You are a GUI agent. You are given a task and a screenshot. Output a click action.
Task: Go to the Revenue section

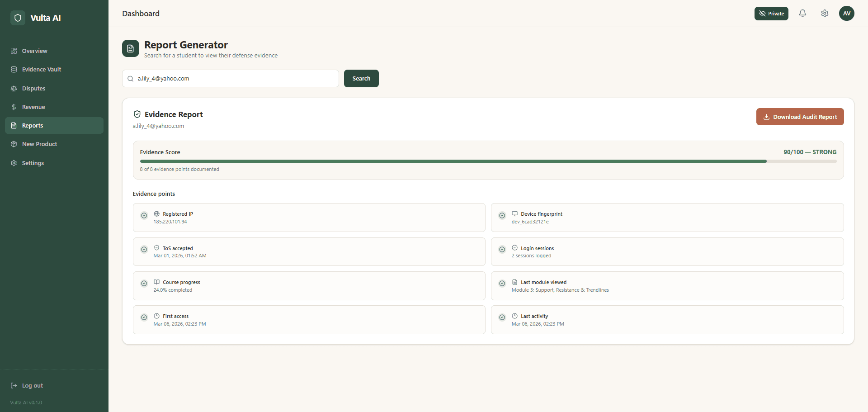(x=33, y=107)
